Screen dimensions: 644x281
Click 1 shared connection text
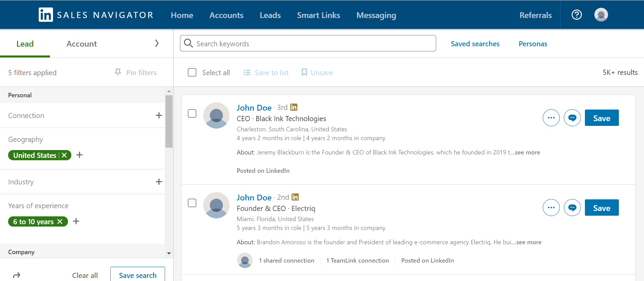[x=286, y=260]
